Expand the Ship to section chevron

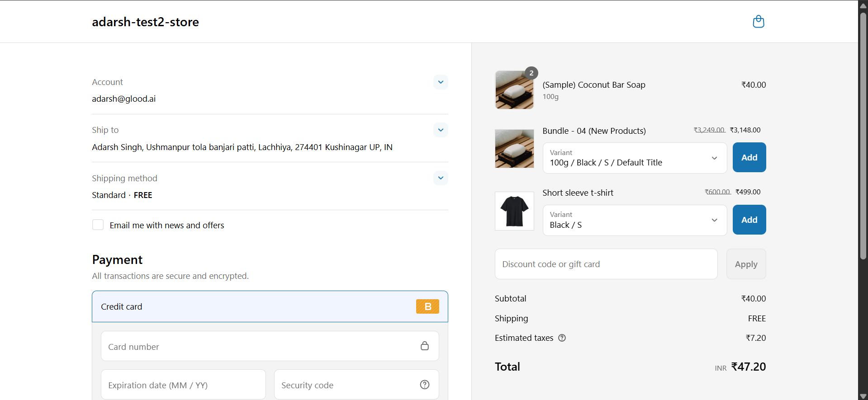(441, 130)
